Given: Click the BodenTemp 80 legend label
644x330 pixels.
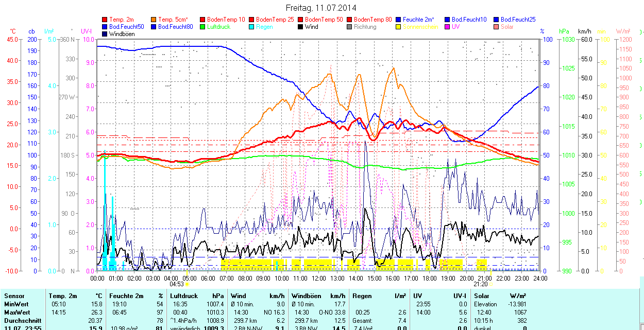Looking at the screenshot, I should [x=372, y=20].
